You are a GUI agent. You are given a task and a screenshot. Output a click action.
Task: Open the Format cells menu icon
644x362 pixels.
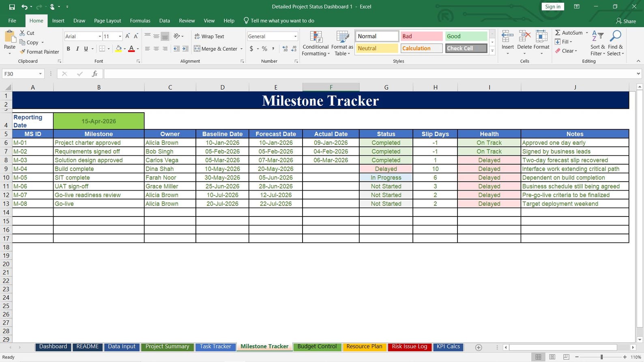click(x=541, y=37)
